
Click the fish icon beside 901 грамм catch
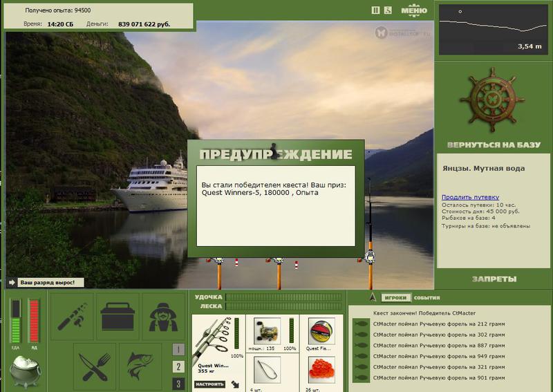tap(360, 377)
